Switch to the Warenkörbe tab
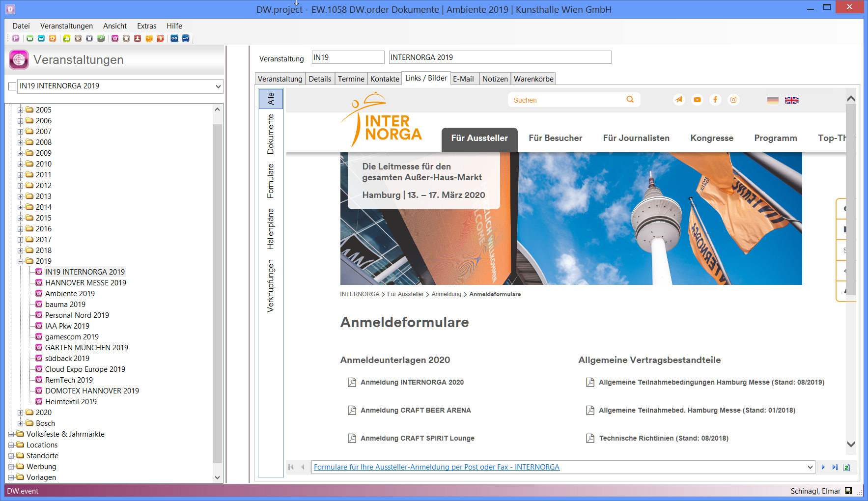This screenshot has width=868, height=501. [533, 79]
